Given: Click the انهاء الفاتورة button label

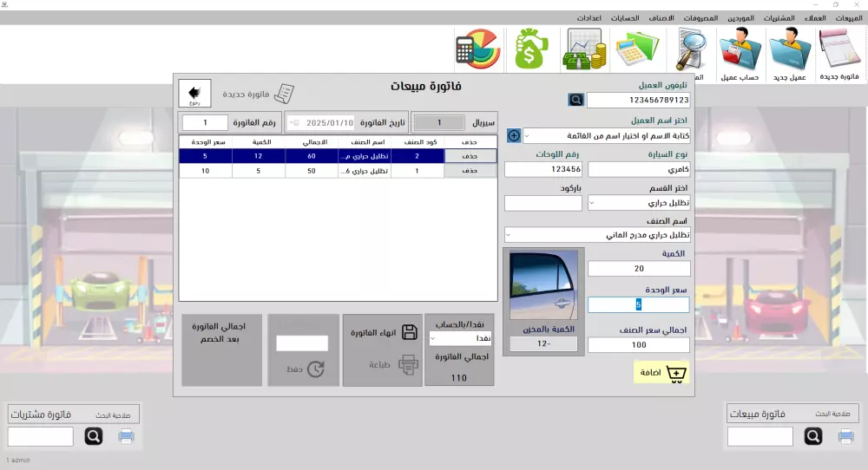Looking at the screenshot, I should [x=373, y=333].
